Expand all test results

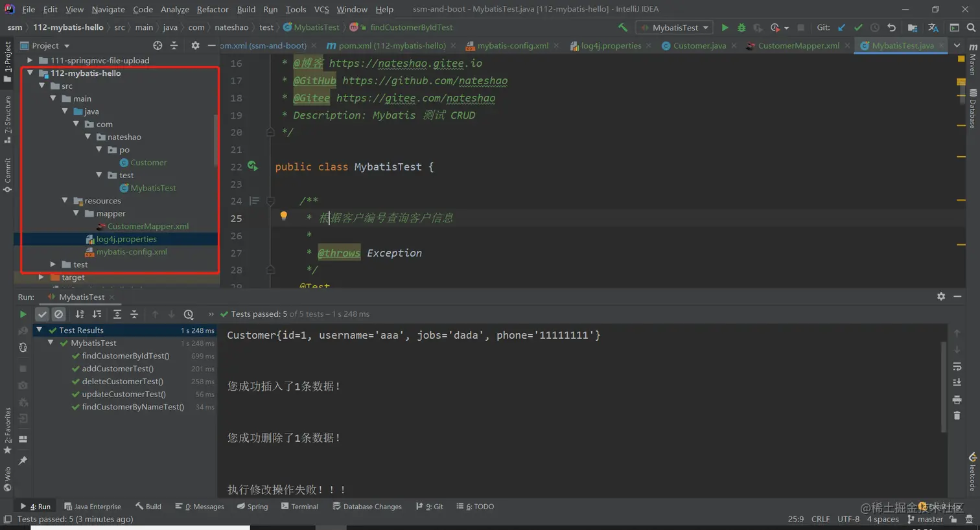117,314
